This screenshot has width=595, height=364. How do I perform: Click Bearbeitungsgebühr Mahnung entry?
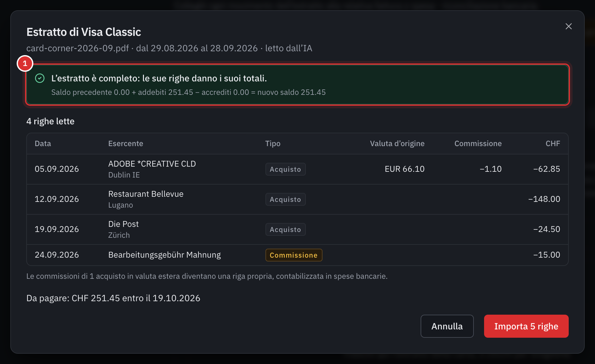pos(164,255)
